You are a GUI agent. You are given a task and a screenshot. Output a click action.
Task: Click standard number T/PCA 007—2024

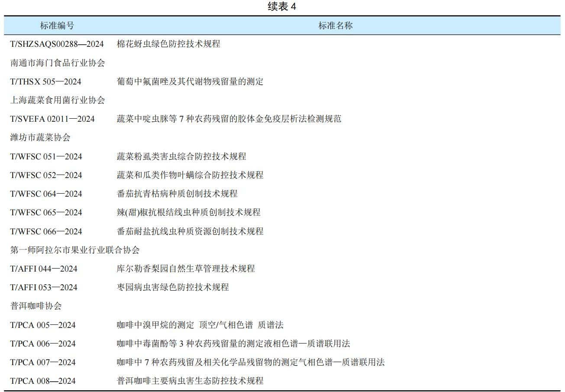pyautogui.click(x=43, y=363)
